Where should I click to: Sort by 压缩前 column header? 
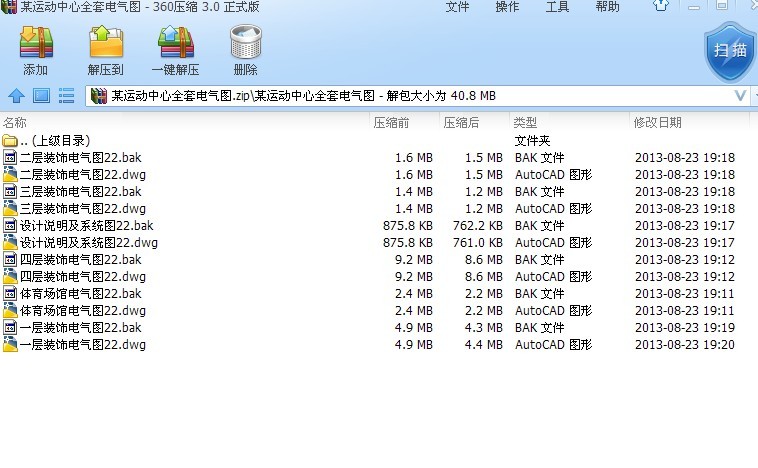coord(391,123)
